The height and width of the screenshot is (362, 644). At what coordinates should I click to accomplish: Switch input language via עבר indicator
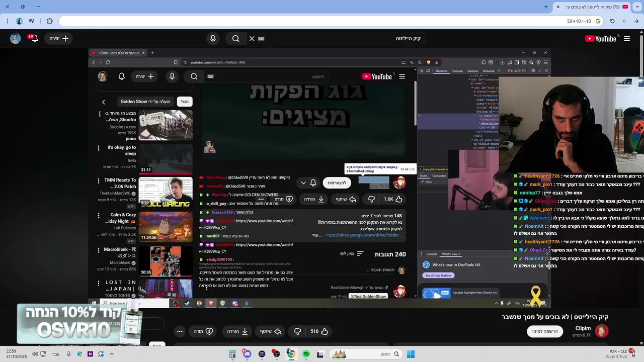(x=56, y=354)
